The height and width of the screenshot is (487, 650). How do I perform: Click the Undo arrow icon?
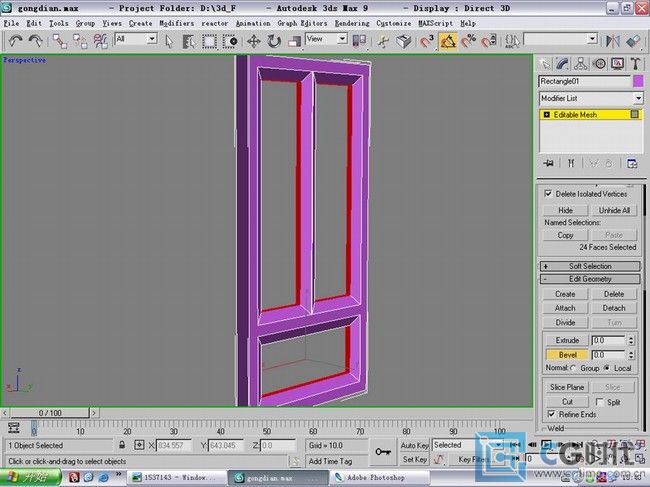16,41
